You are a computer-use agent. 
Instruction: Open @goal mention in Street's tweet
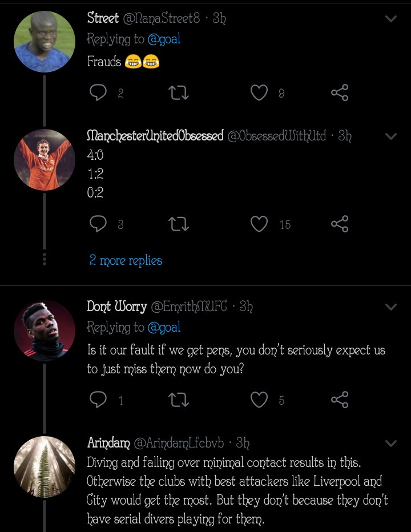click(164, 39)
